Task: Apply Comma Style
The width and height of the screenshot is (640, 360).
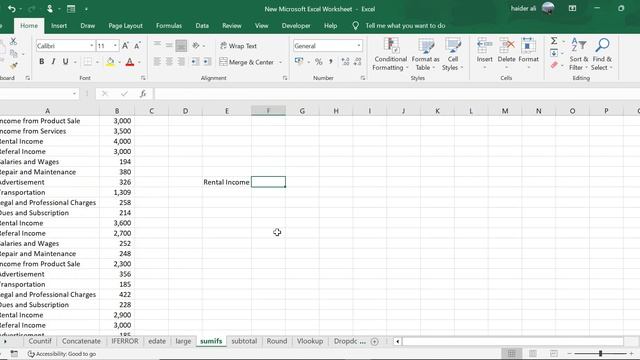Action: [331, 62]
